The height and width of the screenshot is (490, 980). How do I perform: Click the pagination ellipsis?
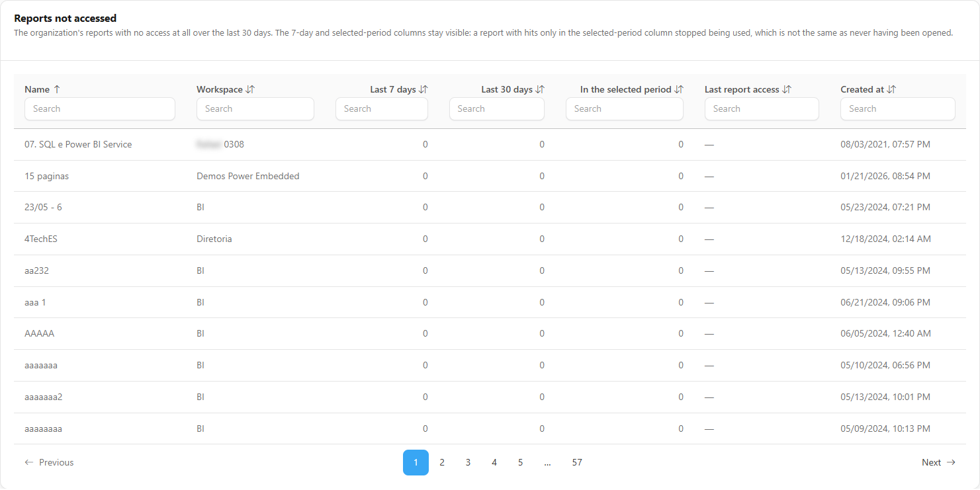point(547,463)
